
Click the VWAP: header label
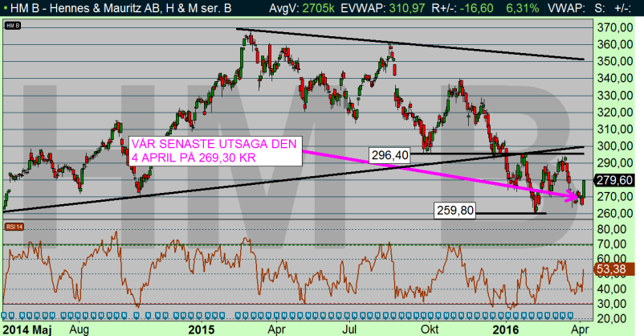(x=566, y=8)
